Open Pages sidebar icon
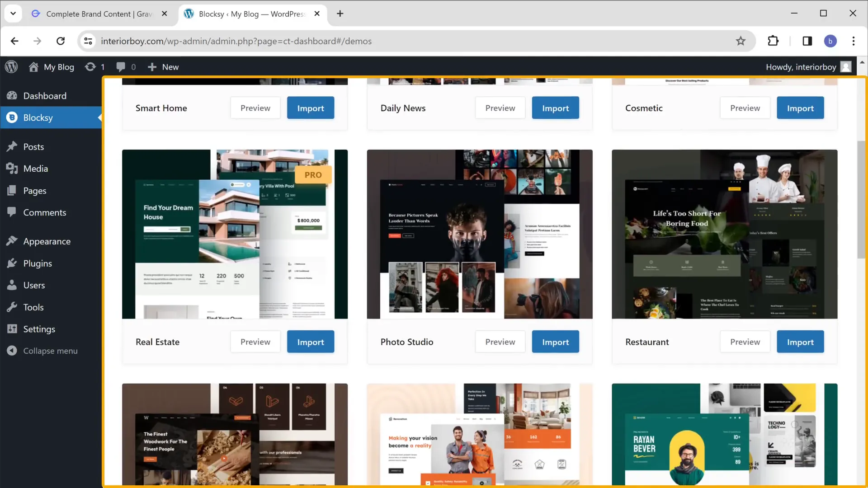 point(12,191)
